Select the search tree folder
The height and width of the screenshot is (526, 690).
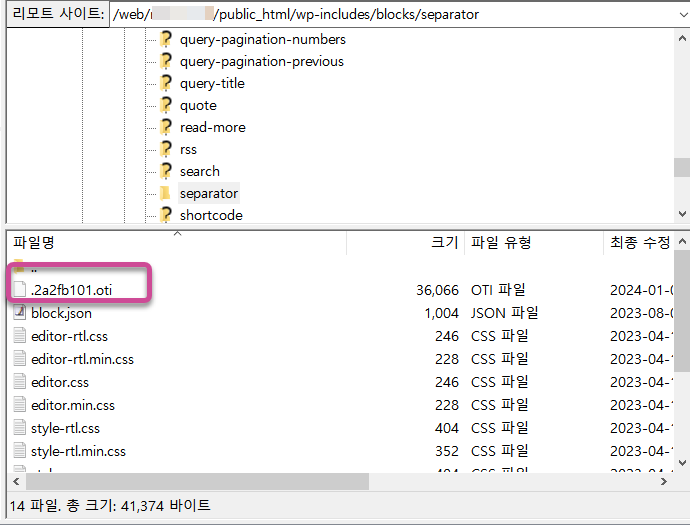coord(200,171)
